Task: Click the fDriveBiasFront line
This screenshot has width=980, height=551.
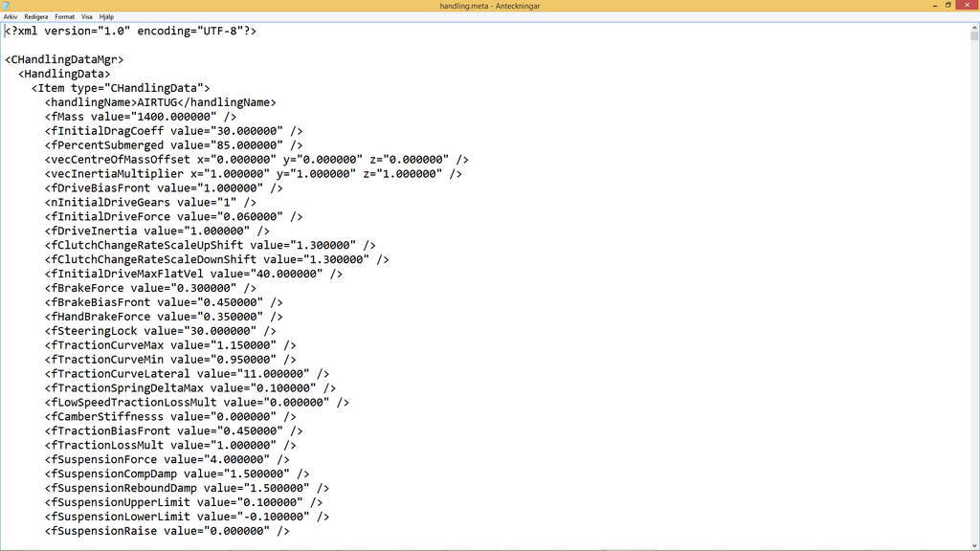Action: pyautogui.click(x=164, y=188)
